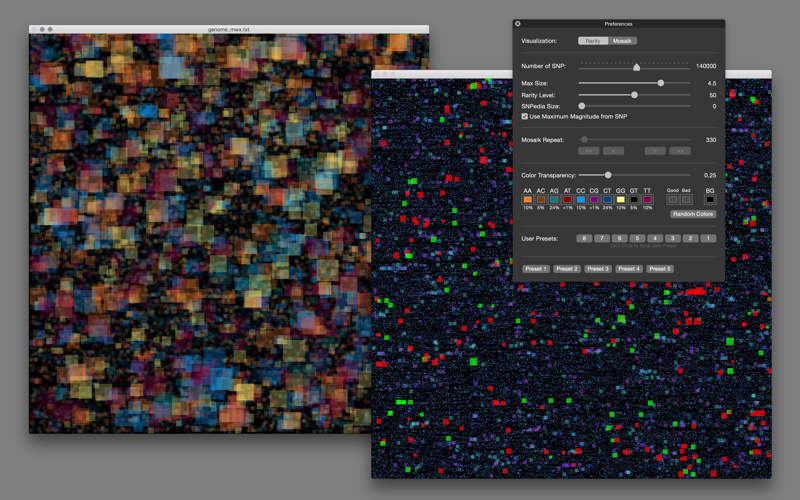
Task: Open the AC brown color swatch
Action: pyautogui.click(x=541, y=199)
